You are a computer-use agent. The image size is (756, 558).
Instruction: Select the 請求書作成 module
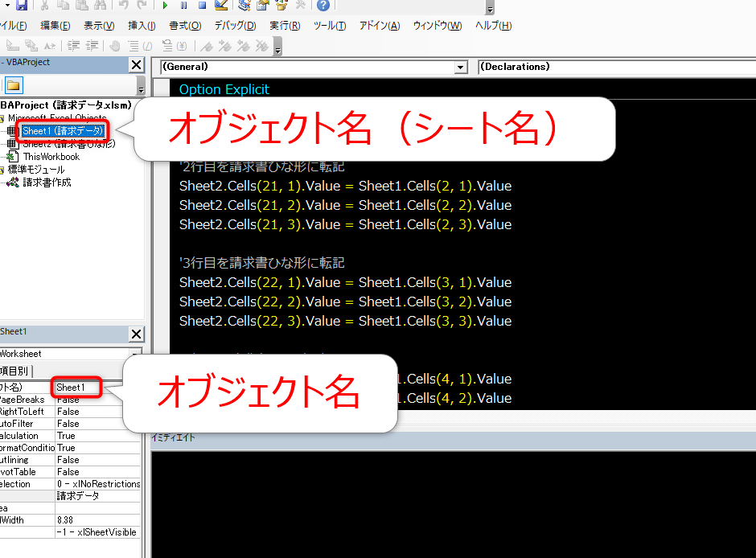tap(47, 183)
